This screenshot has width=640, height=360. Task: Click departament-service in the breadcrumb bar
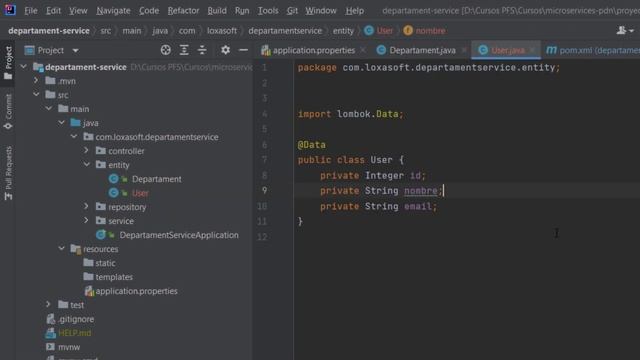pyautogui.click(x=49, y=31)
